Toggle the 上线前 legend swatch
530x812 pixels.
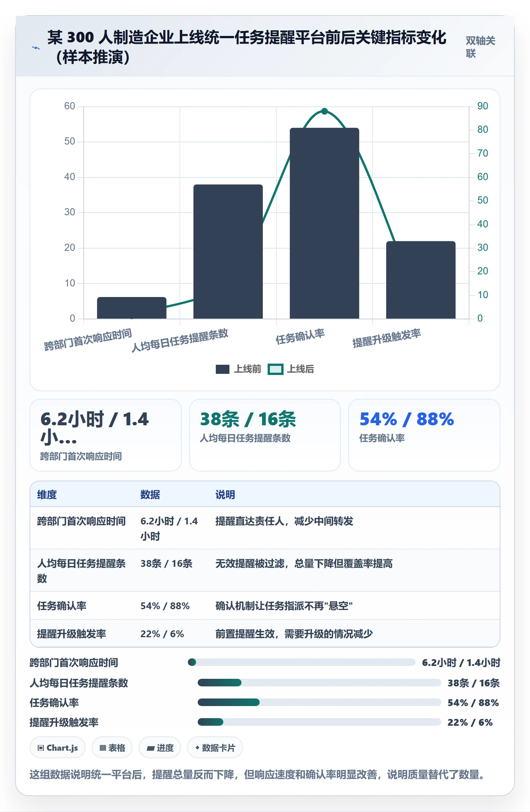222,369
